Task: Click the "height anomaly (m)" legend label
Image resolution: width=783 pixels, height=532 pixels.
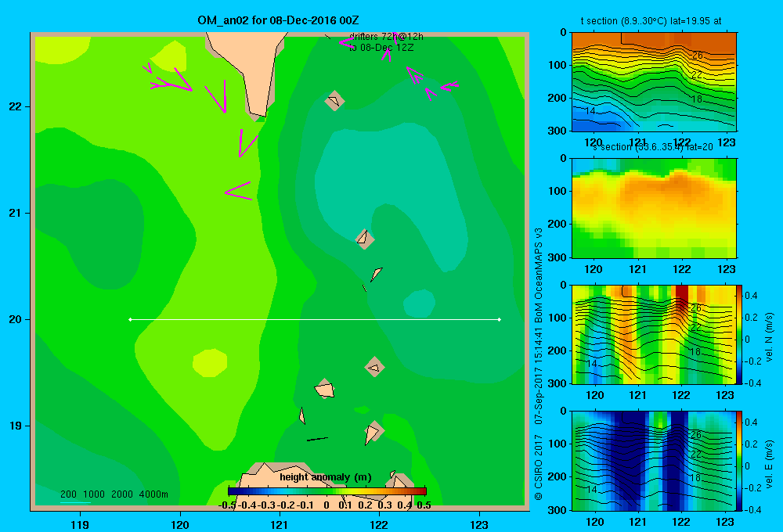Action: [326, 477]
